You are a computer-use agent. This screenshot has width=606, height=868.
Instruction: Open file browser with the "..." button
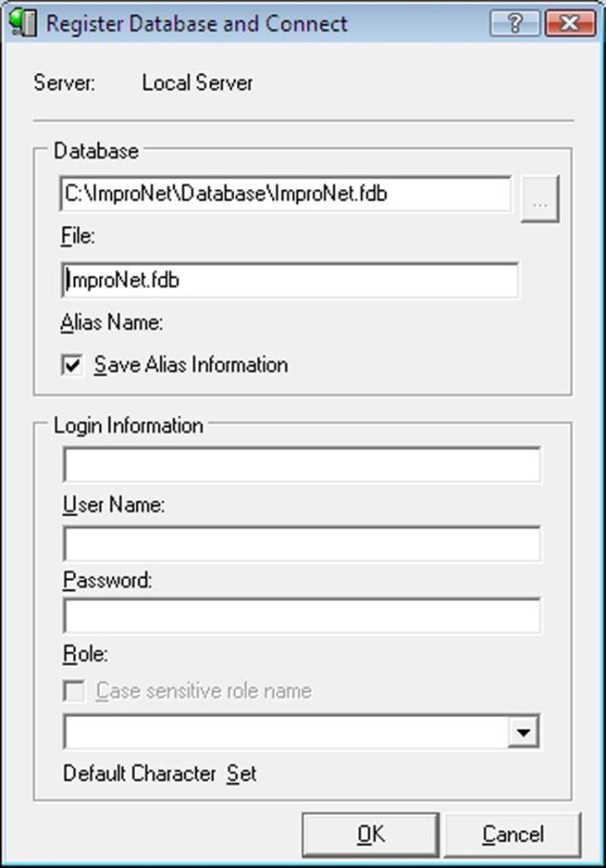pos(540,199)
